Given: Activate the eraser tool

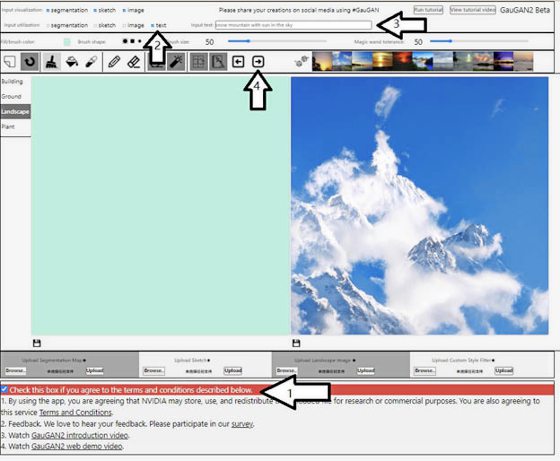Looking at the screenshot, I should pyautogui.click(x=134, y=62).
